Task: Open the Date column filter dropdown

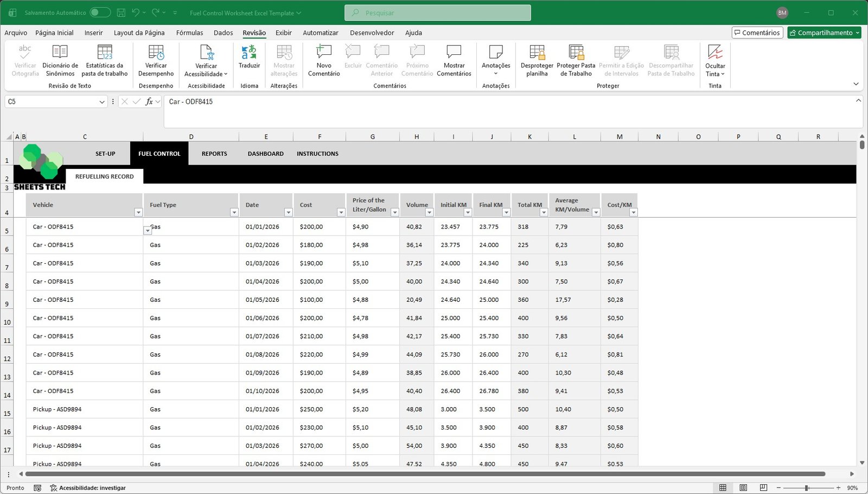Action: coord(288,212)
